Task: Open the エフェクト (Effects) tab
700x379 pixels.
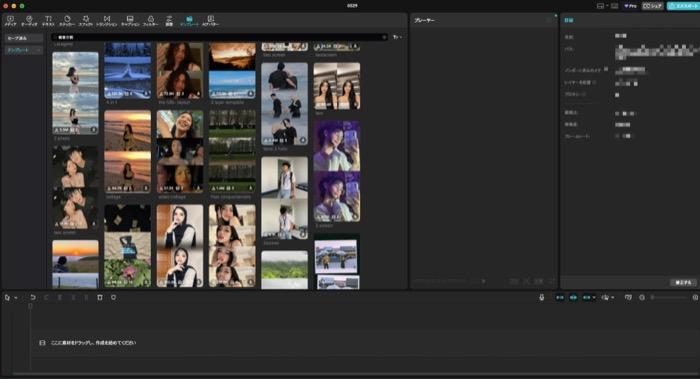Action: (86, 21)
